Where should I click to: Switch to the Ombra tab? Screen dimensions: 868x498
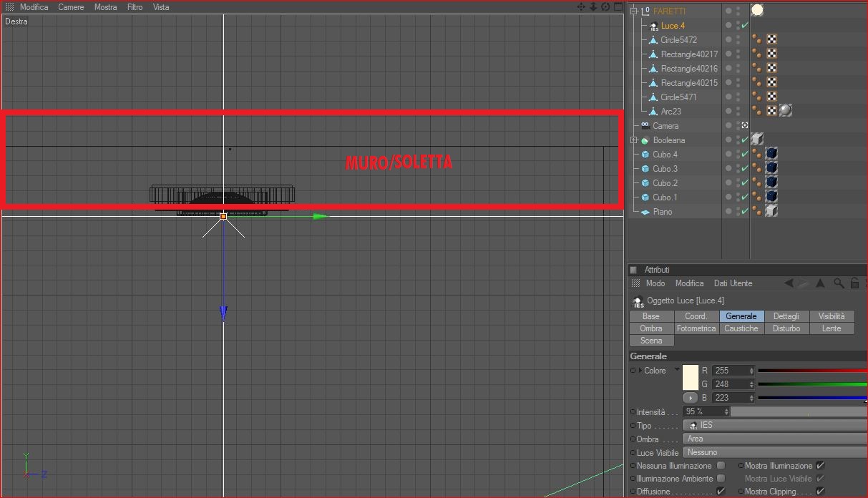(651, 328)
